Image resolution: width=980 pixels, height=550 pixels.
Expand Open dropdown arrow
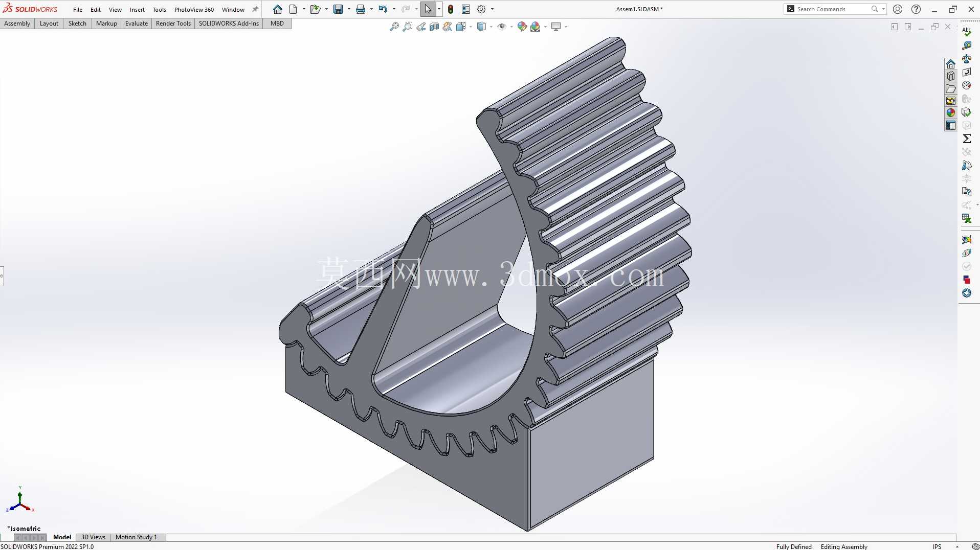[x=326, y=9]
